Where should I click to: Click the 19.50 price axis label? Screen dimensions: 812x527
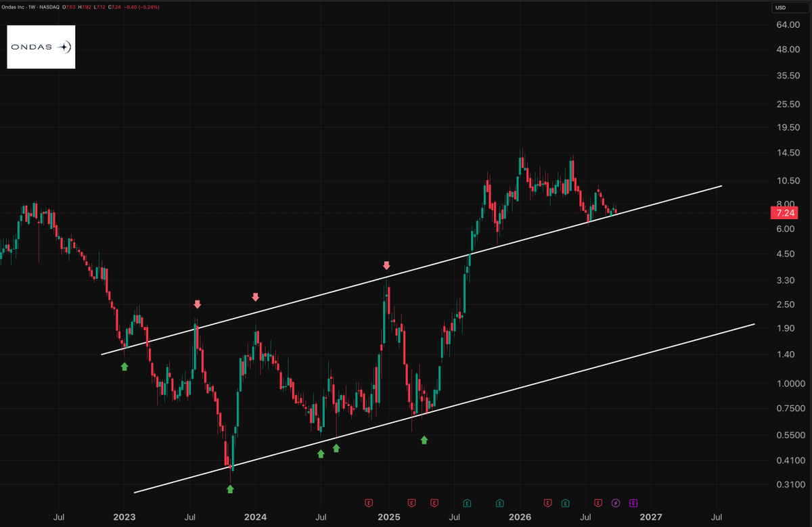point(788,127)
